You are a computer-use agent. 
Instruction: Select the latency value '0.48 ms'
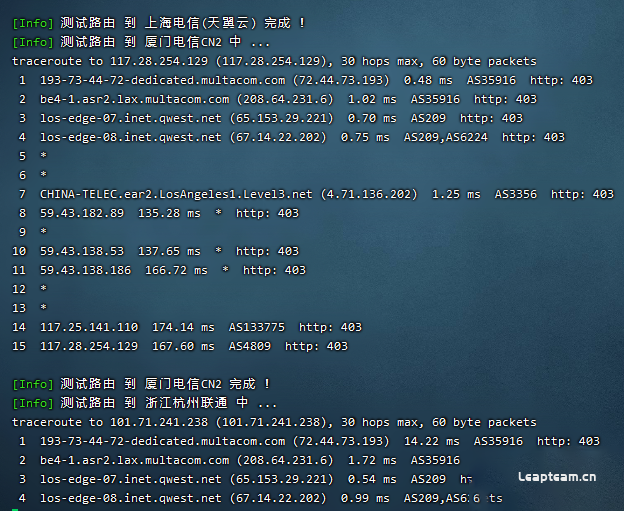tap(428, 80)
